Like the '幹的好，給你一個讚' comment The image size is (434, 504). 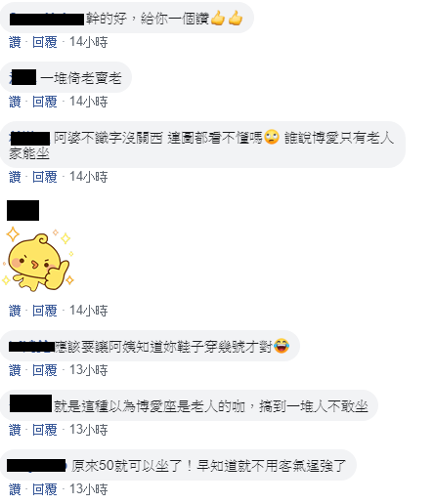coord(15,42)
